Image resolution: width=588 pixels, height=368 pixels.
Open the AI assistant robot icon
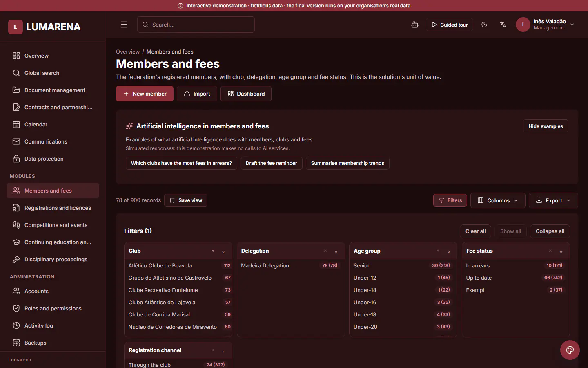(x=415, y=25)
